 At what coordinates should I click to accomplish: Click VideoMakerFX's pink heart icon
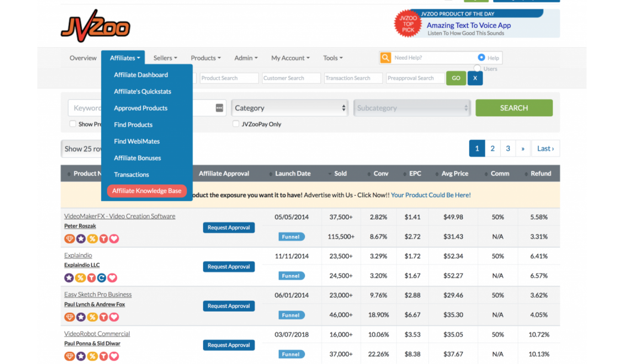tap(114, 239)
